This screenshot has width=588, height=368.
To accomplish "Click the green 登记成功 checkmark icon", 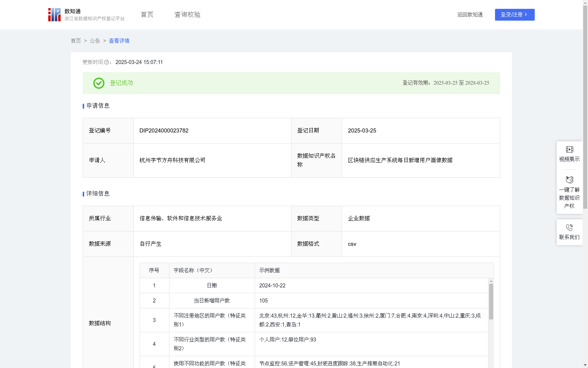I will [x=98, y=83].
